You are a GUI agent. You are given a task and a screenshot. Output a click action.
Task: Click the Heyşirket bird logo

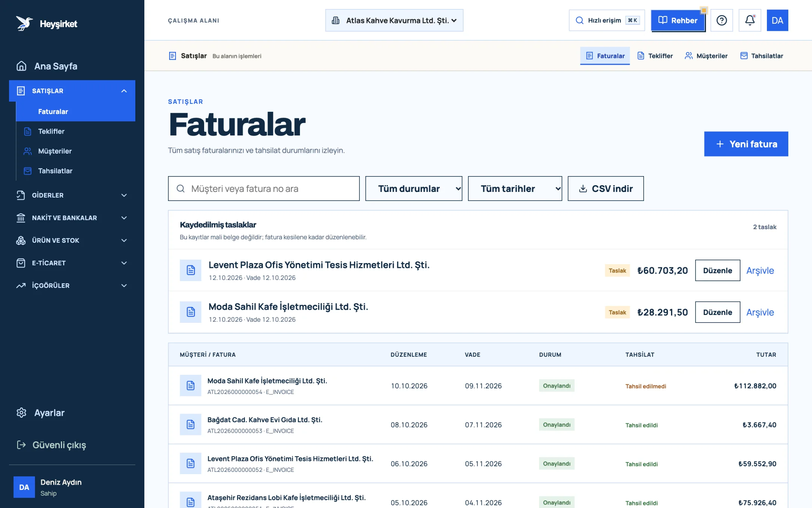pos(24,23)
